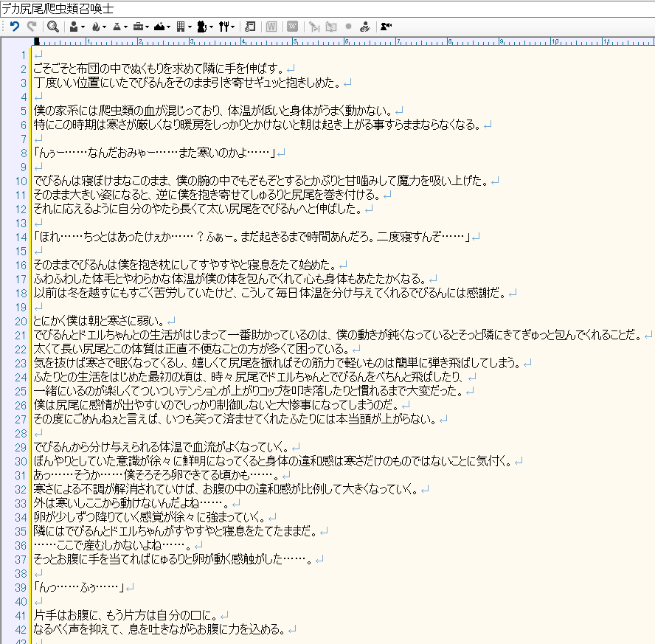Click the grey Redo arrow icon
The width and height of the screenshot is (655, 644).
(x=32, y=27)
